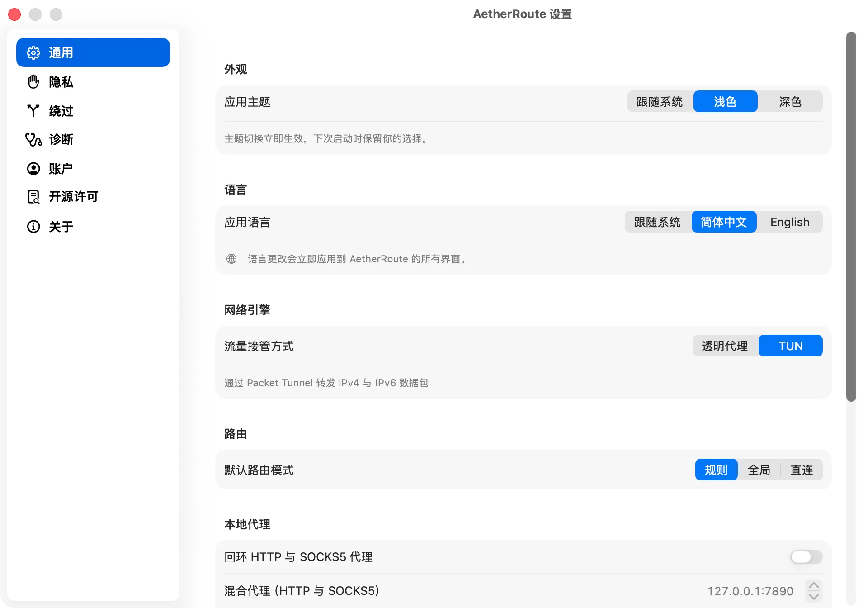The image size is (868, 608).
Task: Click the info icon for 关于
Action: [x=33, y=227]
